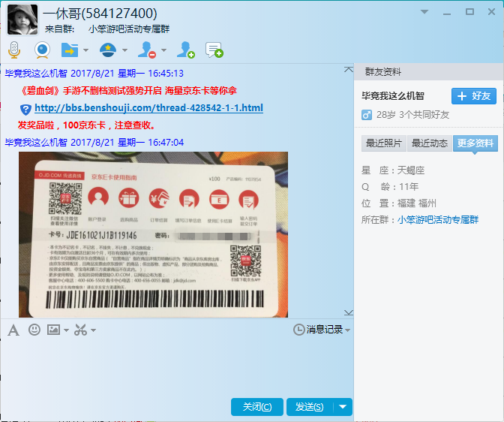
Task: Click the 星座：天蝎座 row
Action: point(393,170)
